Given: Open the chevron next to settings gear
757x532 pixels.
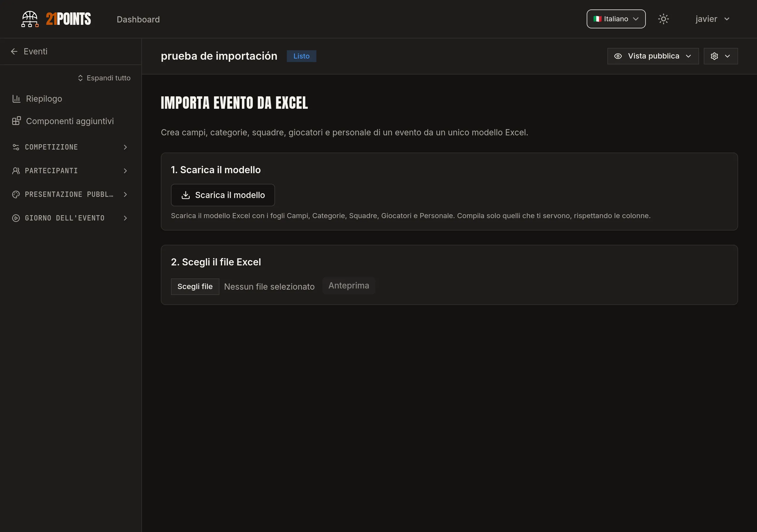Looking at the screenshot, I should tap(727, 56).
